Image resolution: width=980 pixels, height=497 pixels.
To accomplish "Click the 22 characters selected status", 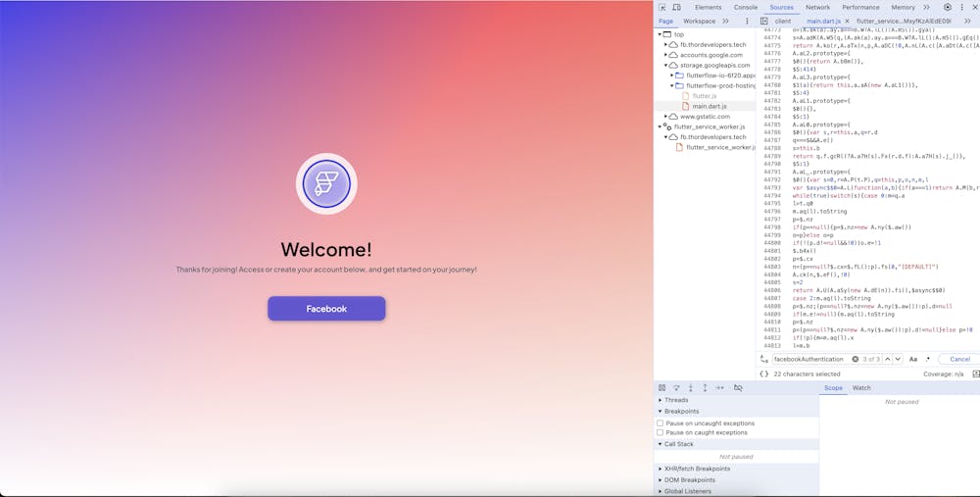I will [x=807, y=373].
